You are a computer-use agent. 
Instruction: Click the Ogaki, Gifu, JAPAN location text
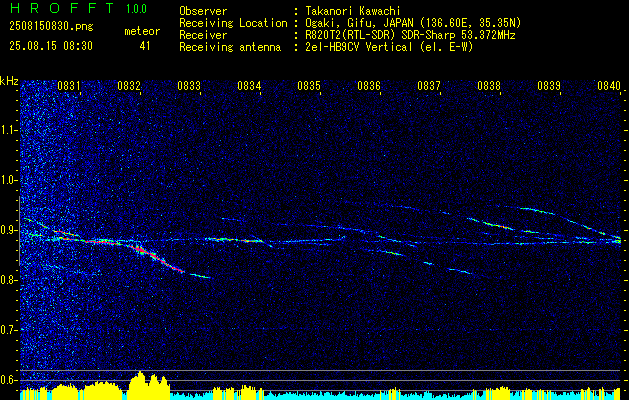[413, 23]
